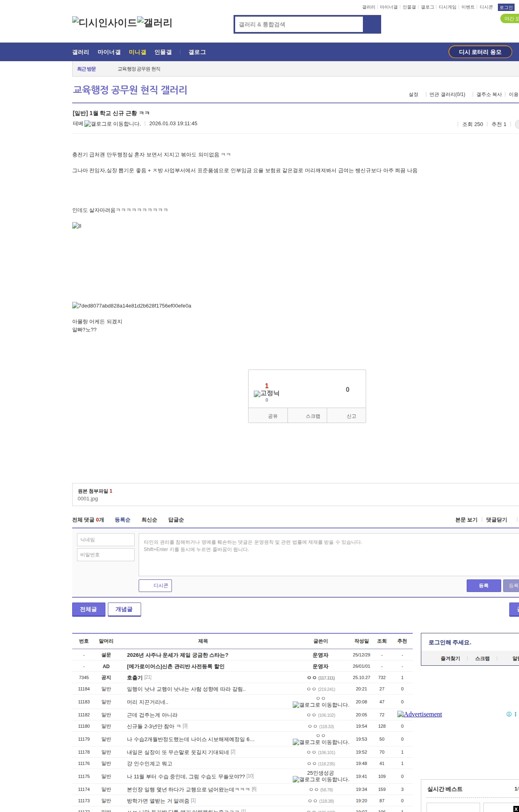
Task: Select 미니갤 in the blue navigation bar
Action: pos(137,52)
